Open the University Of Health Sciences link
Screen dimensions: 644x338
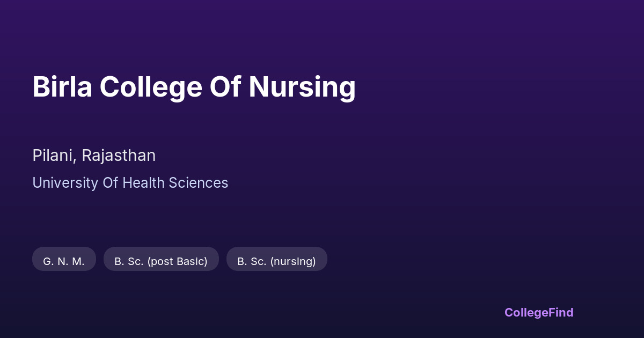pyautogui.click(x=130, y=183)
